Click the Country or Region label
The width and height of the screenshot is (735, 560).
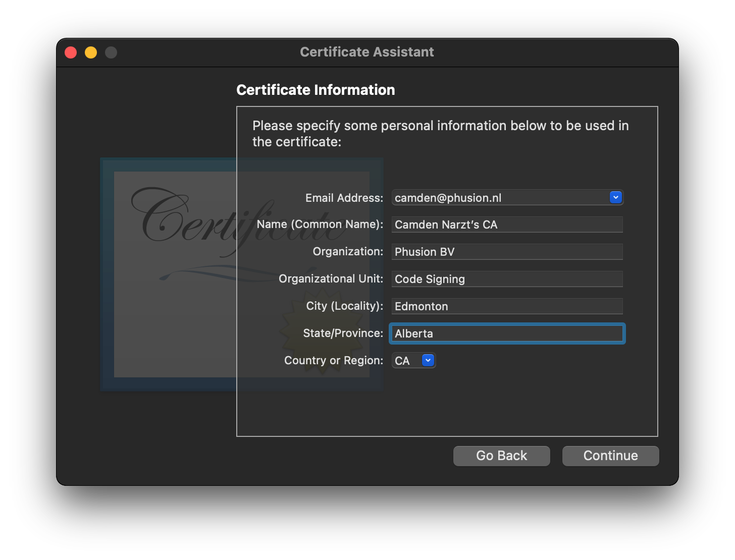click(333, 361)
